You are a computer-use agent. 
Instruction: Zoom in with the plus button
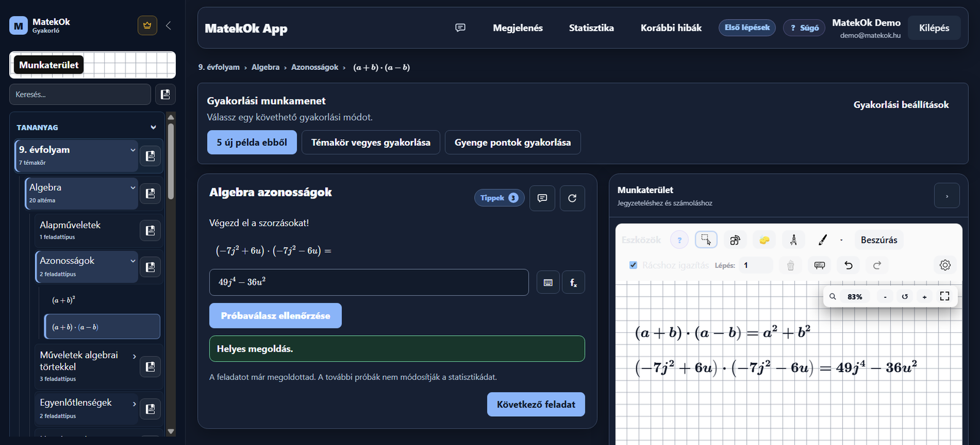(x=925, y=297)
